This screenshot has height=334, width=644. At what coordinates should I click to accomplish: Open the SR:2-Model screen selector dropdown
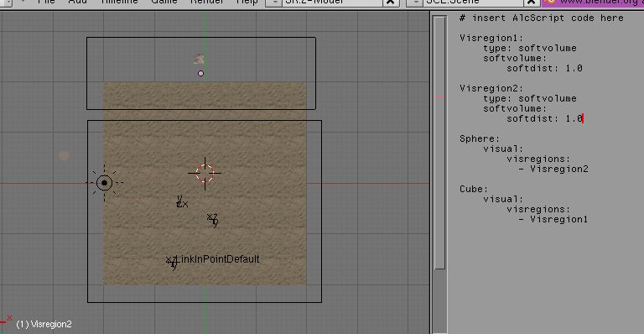274,3
